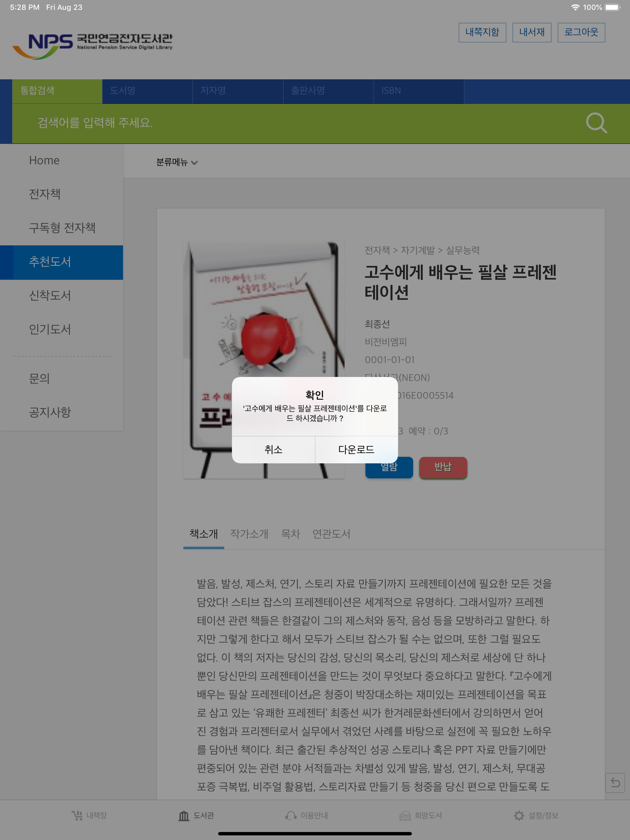Tap the search magnifier icon
The image size is (630, 840).
(x=596, y=123)
